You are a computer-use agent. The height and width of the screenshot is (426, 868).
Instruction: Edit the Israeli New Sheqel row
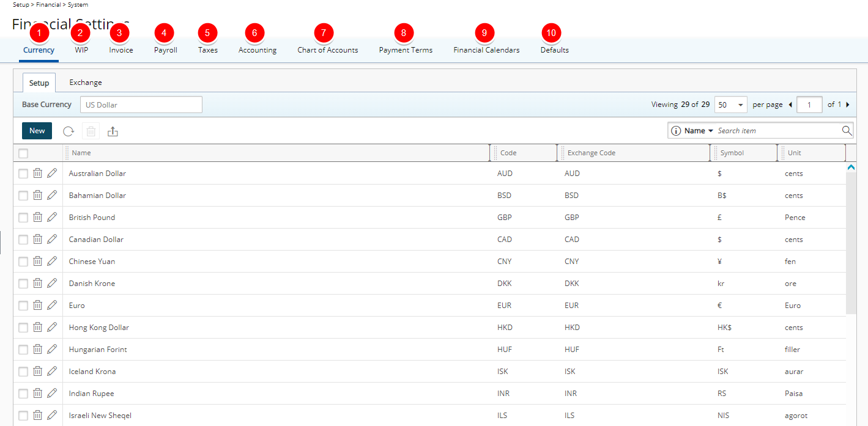52,415
